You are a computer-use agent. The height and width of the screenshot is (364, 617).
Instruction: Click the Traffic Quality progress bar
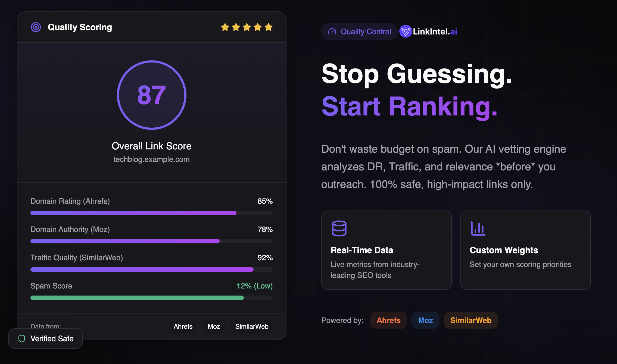(x=151, y=269)
